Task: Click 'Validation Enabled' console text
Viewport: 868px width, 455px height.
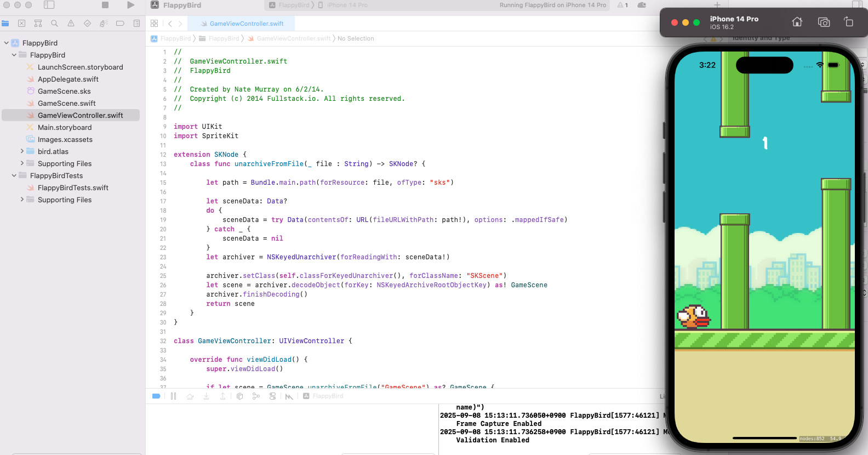Action: 493,440
